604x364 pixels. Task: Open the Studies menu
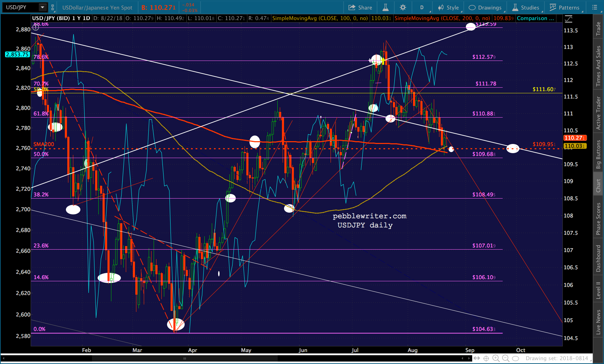click(x=526, y=7)
